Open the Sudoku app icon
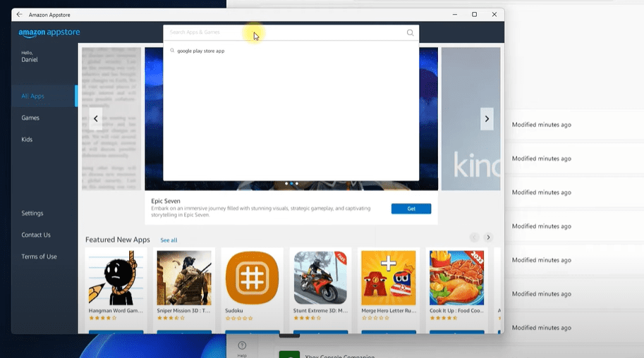The height and width of the screenshot is (358, 644). (252, 277)
